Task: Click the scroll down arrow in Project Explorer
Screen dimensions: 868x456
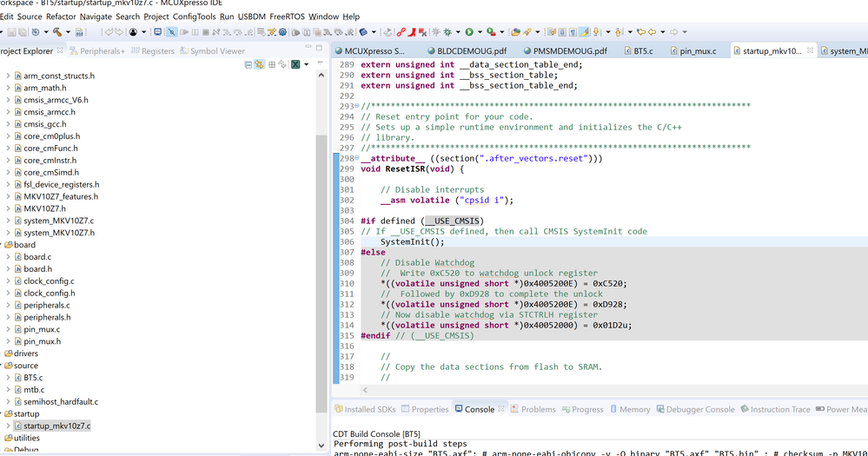Action: click(321, 446)
